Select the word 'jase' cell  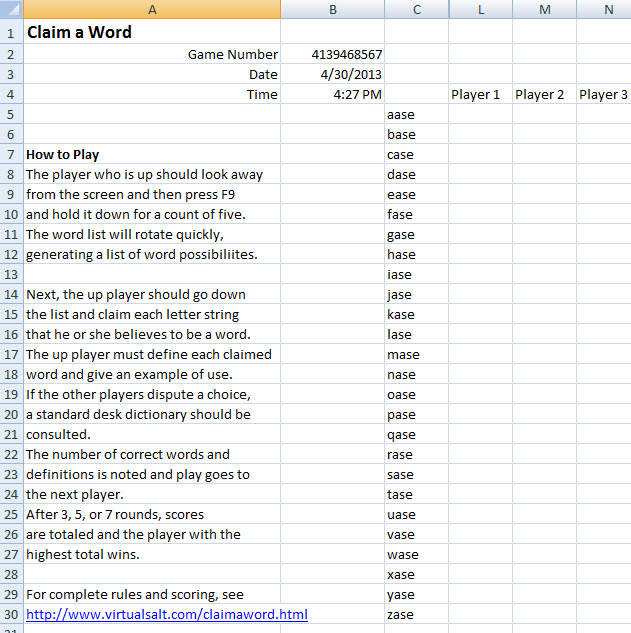tap(417, 294)
